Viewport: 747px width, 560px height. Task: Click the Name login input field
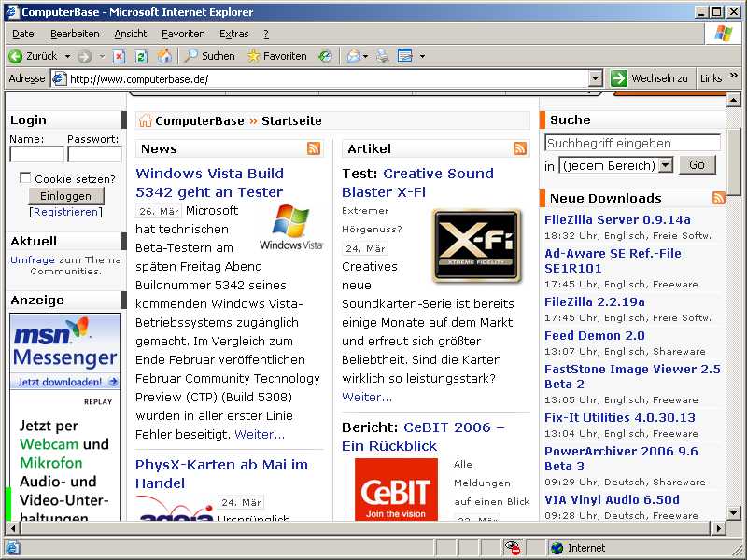coord(36,154)
